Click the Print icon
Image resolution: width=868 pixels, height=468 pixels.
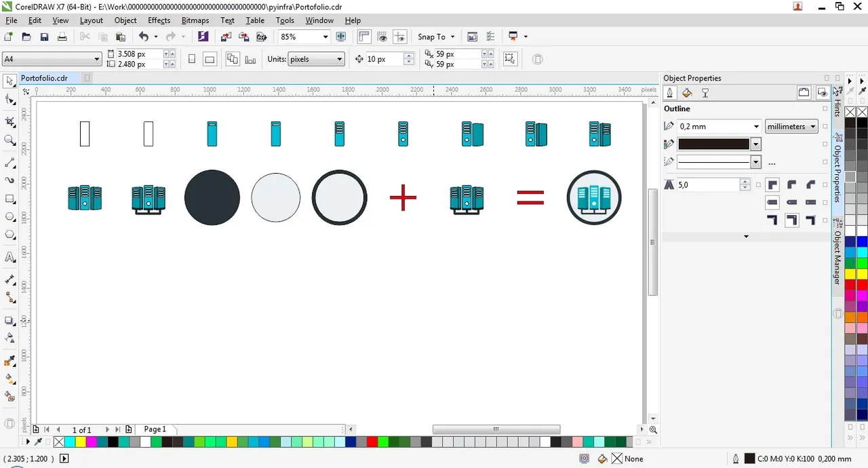(62, 37)
